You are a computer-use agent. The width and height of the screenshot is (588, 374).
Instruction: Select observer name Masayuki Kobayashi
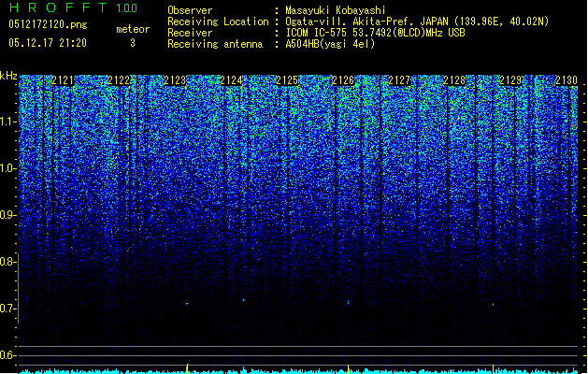(x=336, y=10)
